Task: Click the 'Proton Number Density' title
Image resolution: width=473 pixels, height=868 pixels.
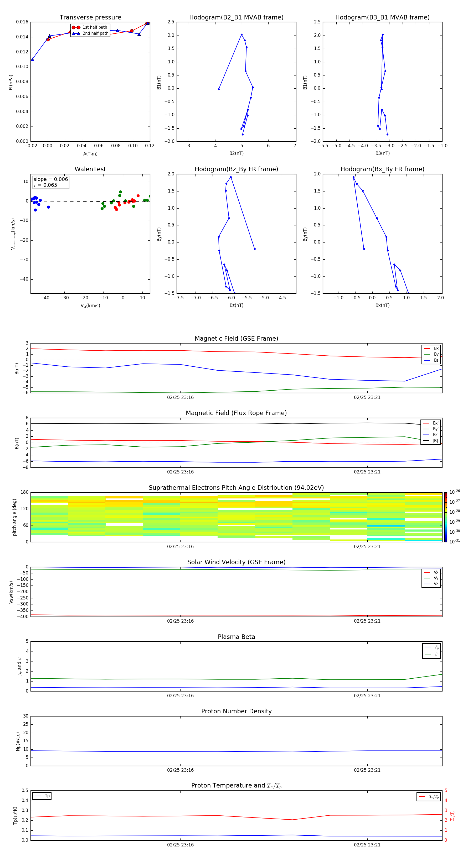Action: tap(236, 711)
